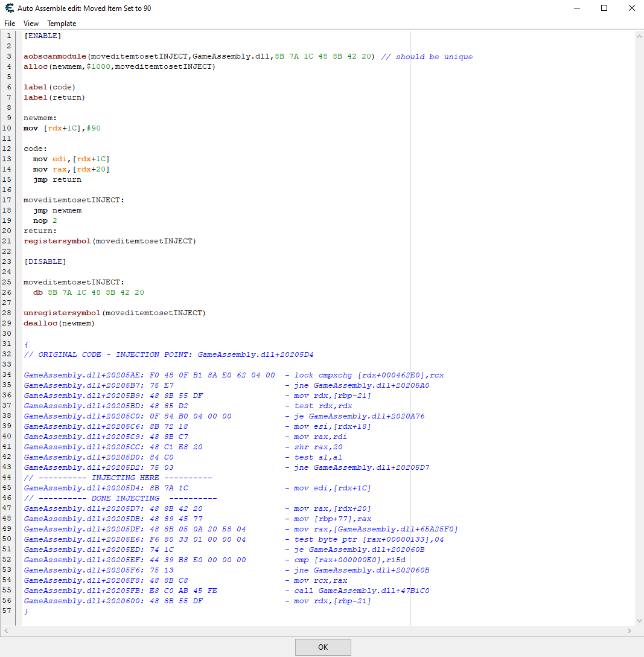Maximize the Auto Assemble window
Screen dimensions: 644x657
(604, 8)
